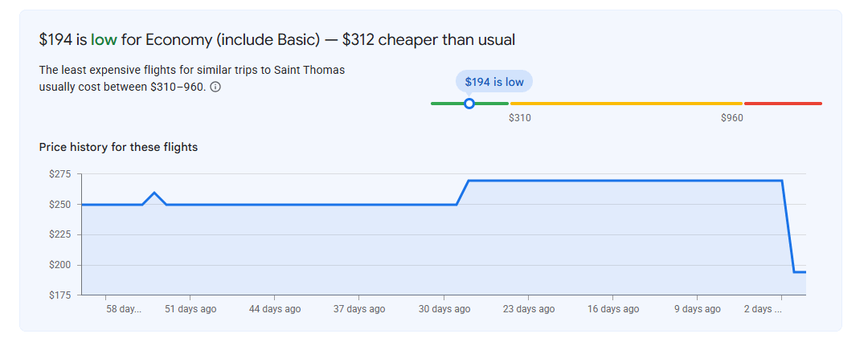Click the "37 days ago" axis label
This screenshot has width=868, height=342.
pos(359,309)
